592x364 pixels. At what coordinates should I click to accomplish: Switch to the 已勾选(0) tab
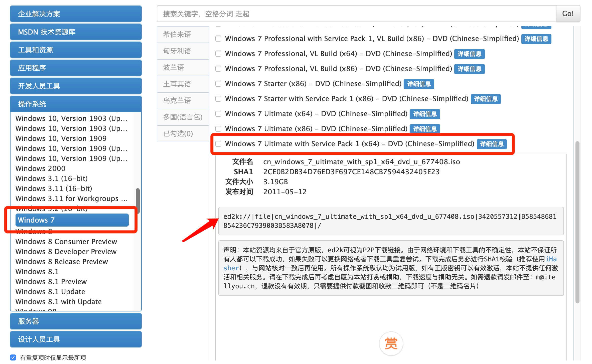[183, 133]
